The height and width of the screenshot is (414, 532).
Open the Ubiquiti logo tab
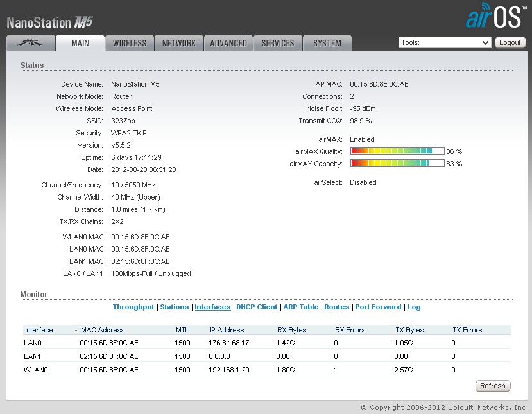(31, 43)
